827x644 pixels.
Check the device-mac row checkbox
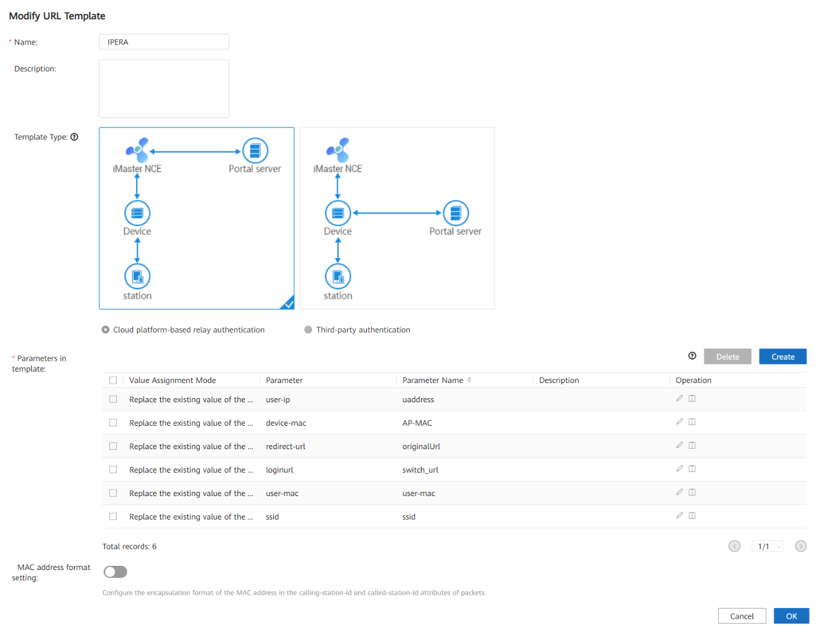click(113, 423)
